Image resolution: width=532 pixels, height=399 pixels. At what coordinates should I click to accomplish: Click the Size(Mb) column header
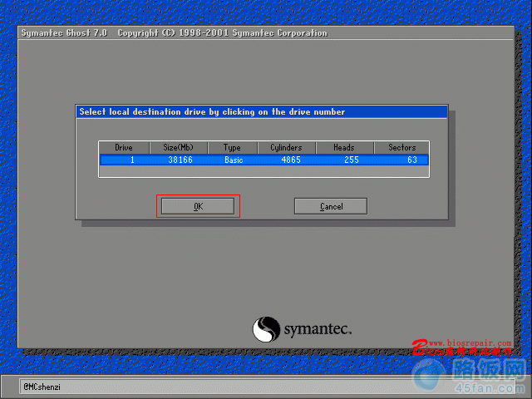(x=179, y=148)
